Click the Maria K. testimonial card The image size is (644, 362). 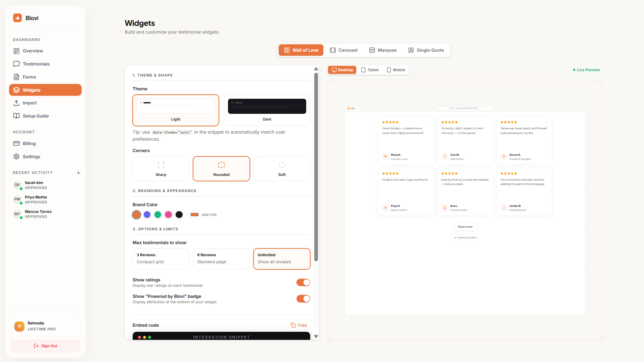(406, 141)
